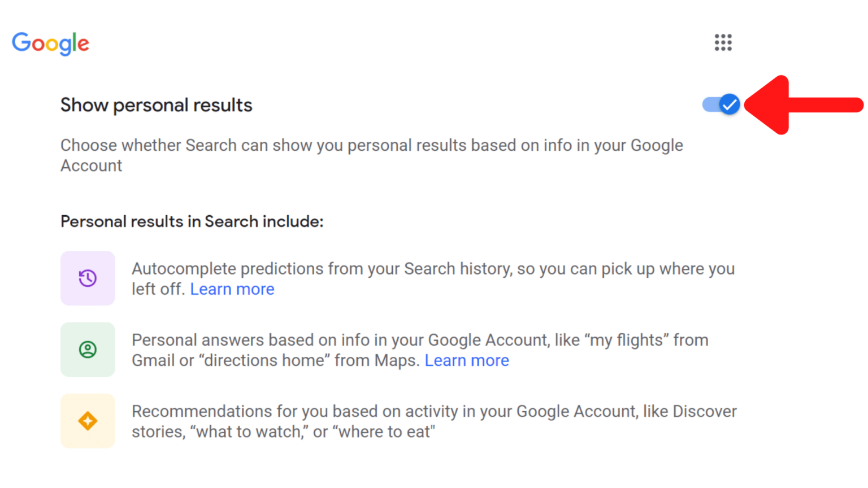Click the word "Account" under the description
Image resolution: width=868 pixels, height=488 pixels.
(x=92, y=166)
